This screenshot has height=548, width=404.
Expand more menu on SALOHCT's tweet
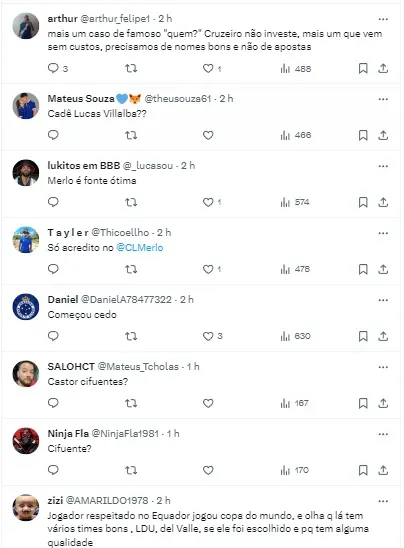383,367
